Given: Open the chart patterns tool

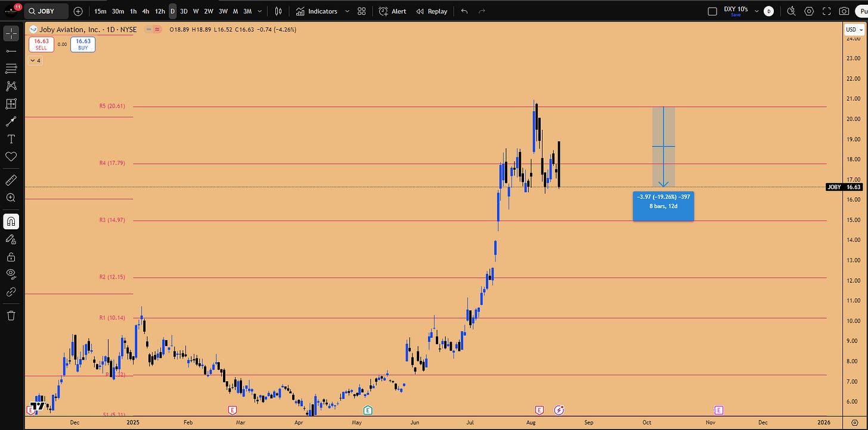Looking at the screenshot, I should [x=11, y=86].
